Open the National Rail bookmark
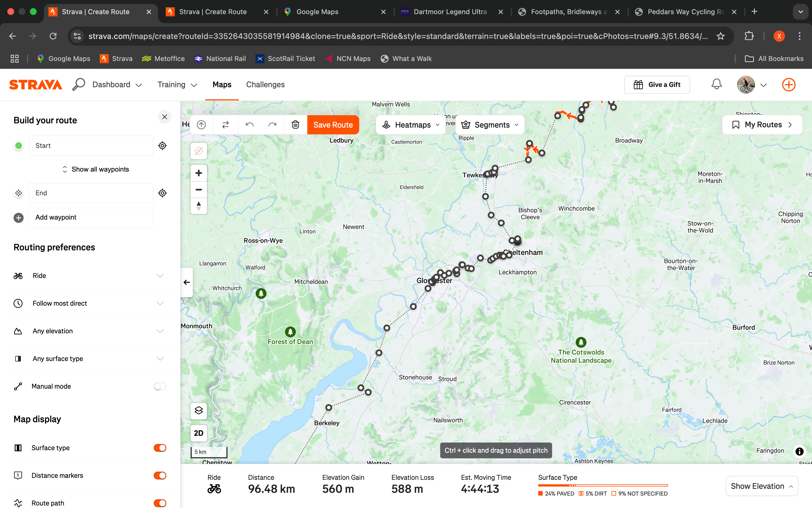Viewport: 812px width, 508px height. tap(220, 58)
